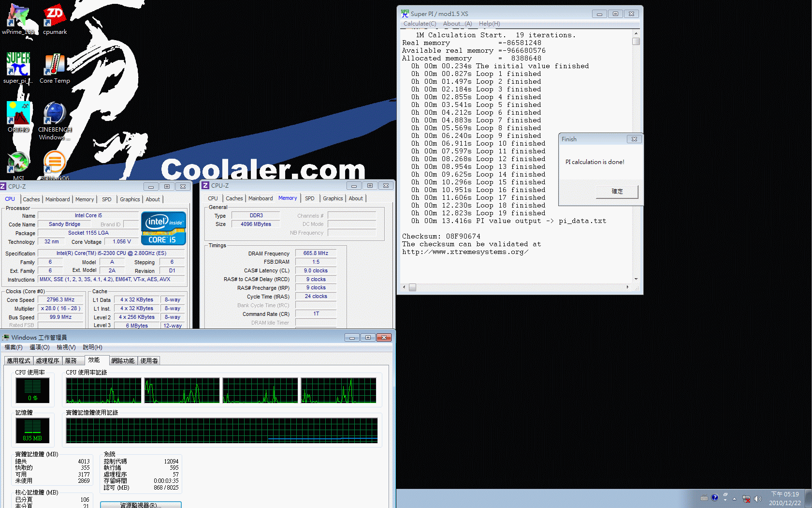Click the Core Speed value 2796.3 MHz

[60, 300]
